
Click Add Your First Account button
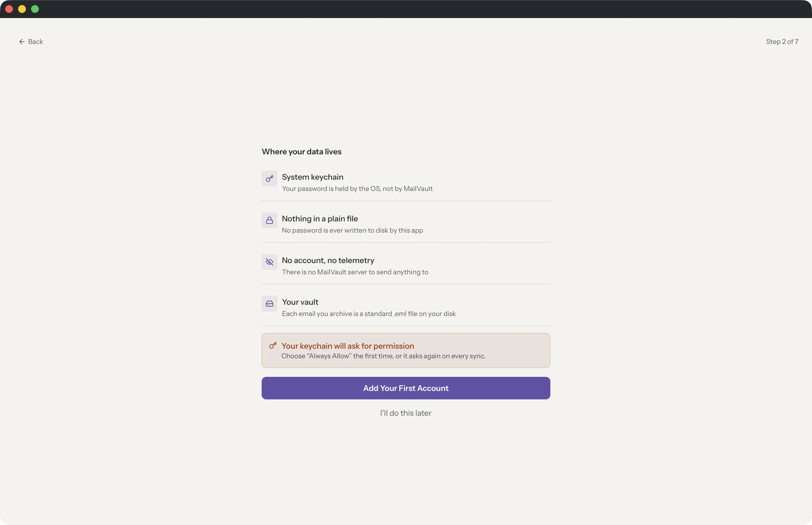pyautogui.click(x=406, y=388)
